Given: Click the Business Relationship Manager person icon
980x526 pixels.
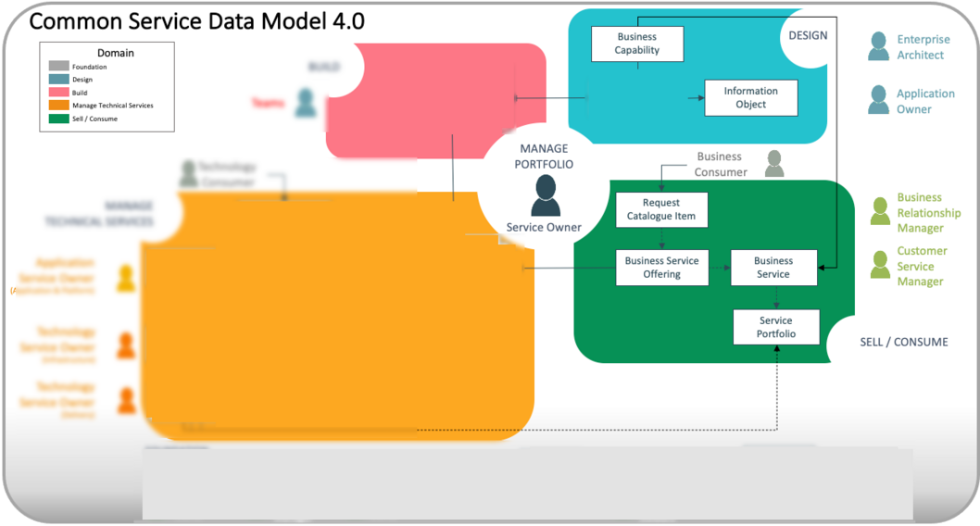Looking at the screenshot, I should point(880,211).
